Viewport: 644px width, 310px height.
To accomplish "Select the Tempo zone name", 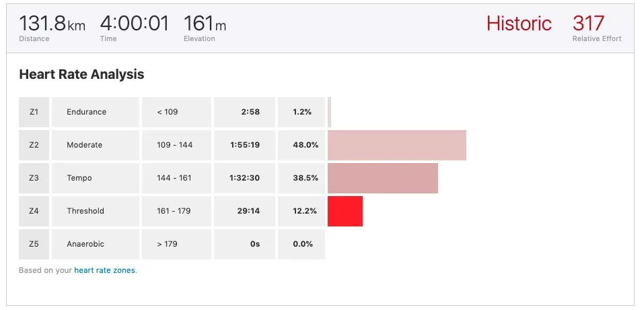I will [x=79, y=178].
